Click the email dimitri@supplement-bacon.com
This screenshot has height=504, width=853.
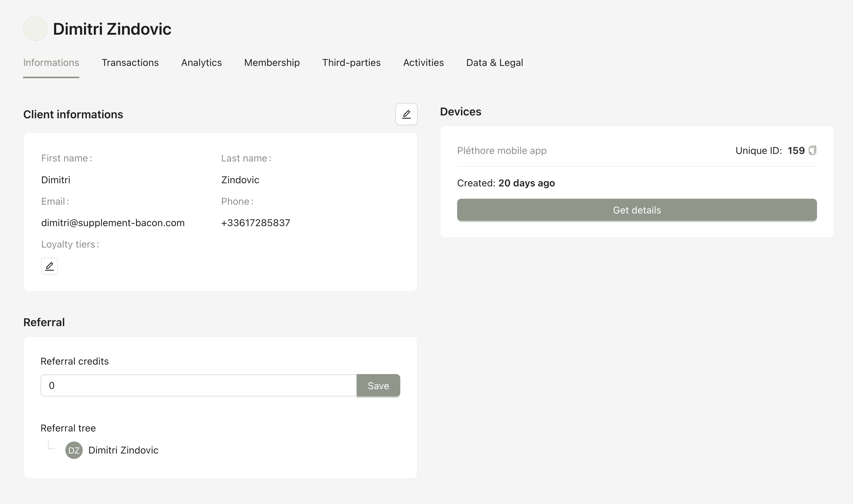pyautogui.click(x=113, y=223)
